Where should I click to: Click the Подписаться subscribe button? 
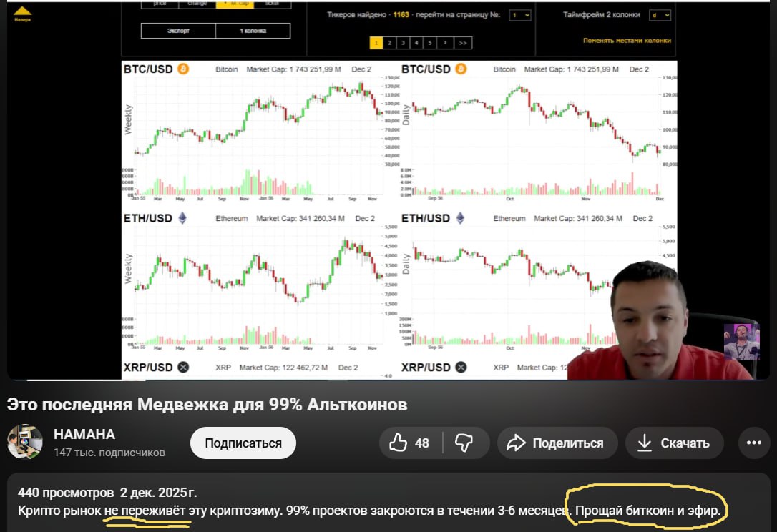[x=242, y=443]
